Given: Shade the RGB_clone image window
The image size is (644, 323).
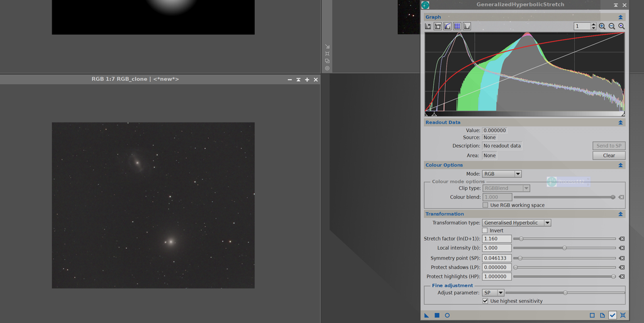Looking at the screenshot, I should point(299,80).
